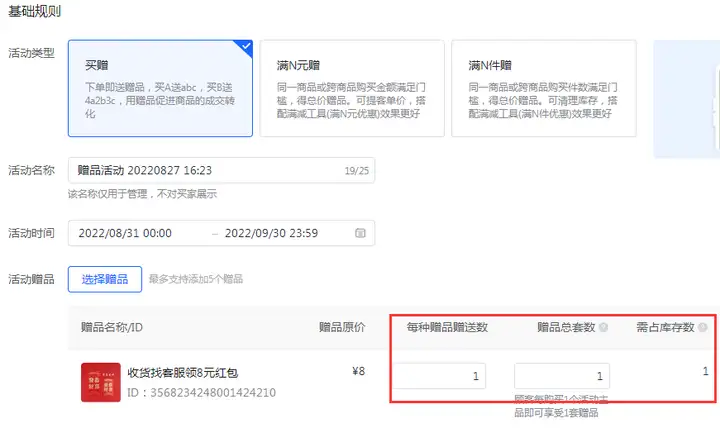Click the start date 2022/08/31 00:00
Screen dimensions: 720x428
125,233
